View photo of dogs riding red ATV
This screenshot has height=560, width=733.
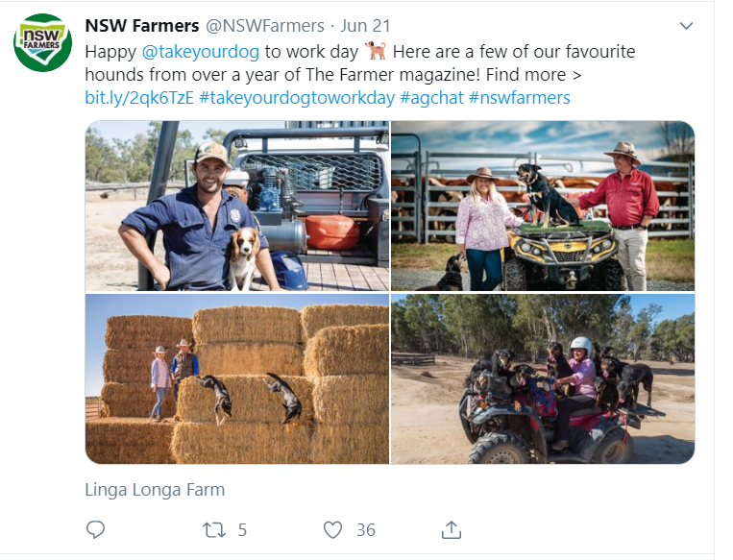543,379
